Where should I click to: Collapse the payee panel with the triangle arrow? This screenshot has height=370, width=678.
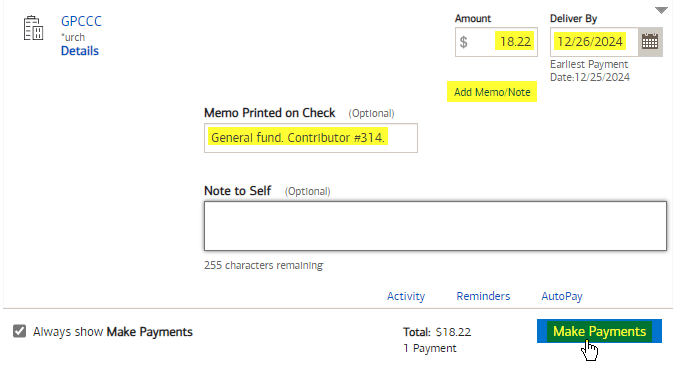click(x=661, y=10)
